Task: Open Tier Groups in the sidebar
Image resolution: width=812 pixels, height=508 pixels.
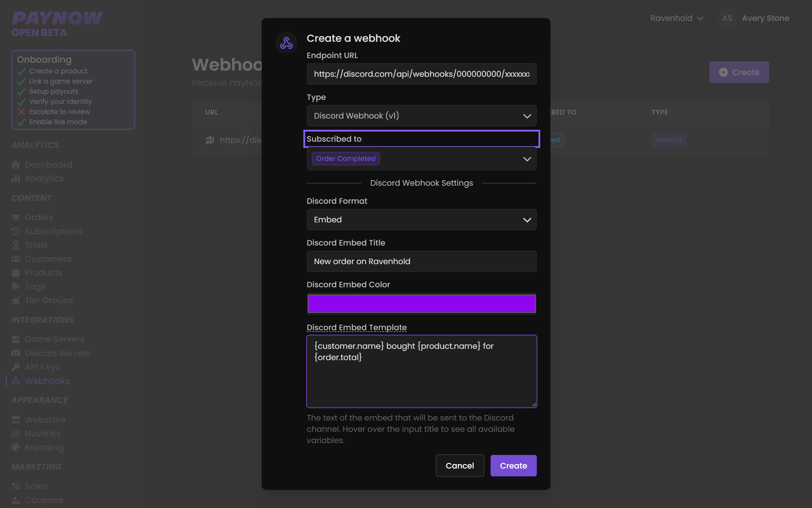Action: (x=49, y=300)
